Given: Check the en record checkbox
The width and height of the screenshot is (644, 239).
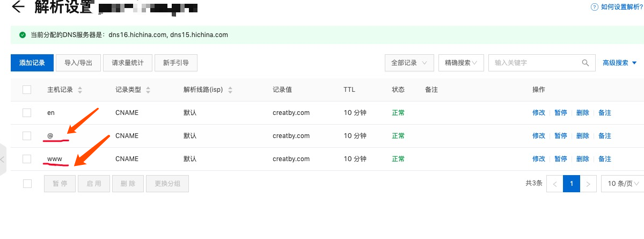Looking at the screenshot, I should click(27, 113).
